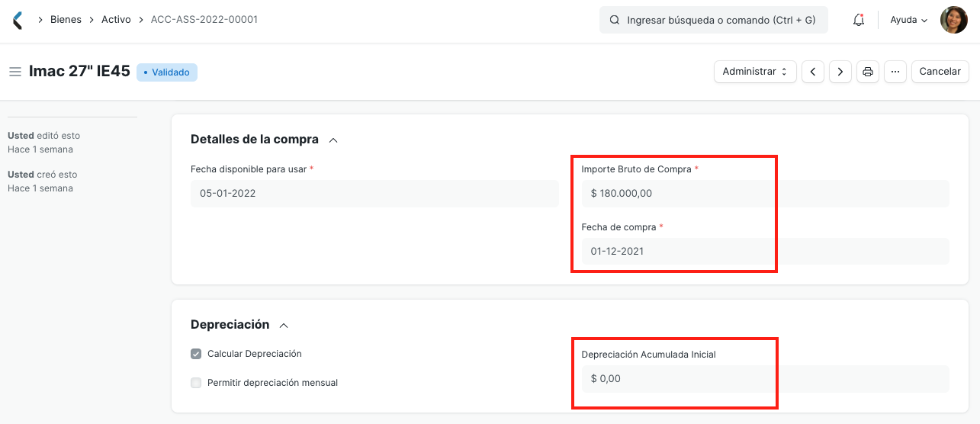Click the 'Usted editó esto' entry
Image resolution: width=980 pixels, height=424 pixels.
tap(43, 136)
